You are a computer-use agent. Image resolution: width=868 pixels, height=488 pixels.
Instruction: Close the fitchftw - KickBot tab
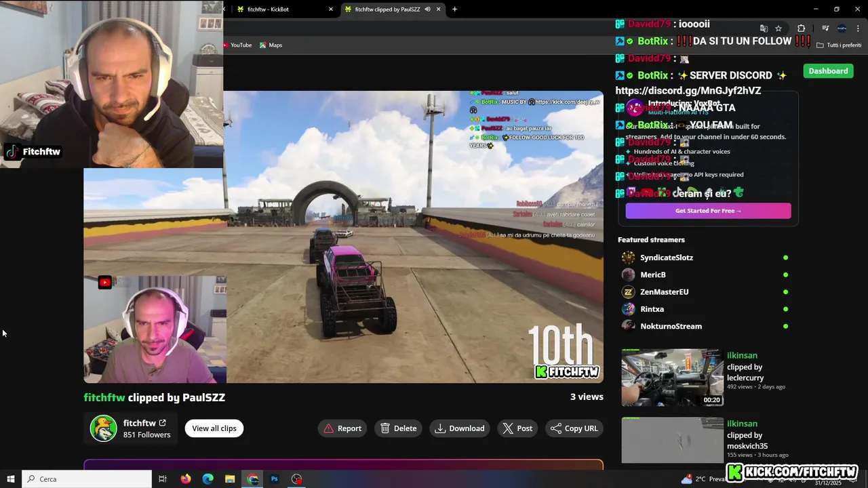[x=331, y=9]
